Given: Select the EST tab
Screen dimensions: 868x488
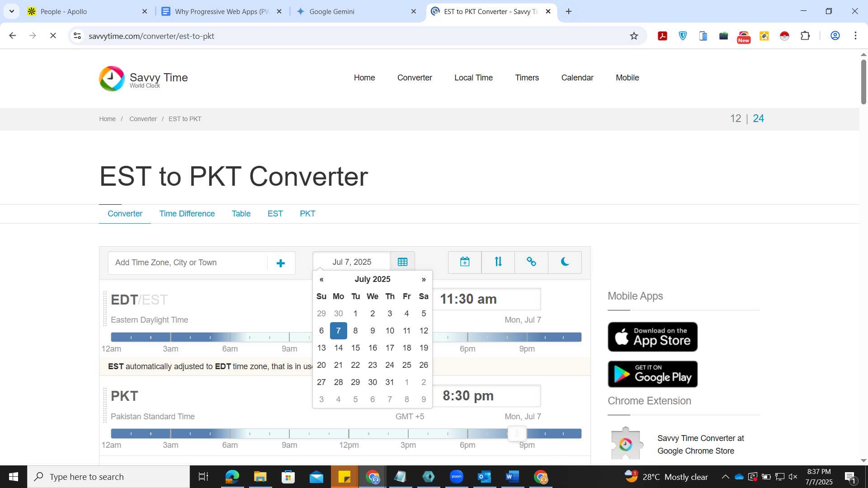Looking at the screenshot, I should click(x=275, y=214).
